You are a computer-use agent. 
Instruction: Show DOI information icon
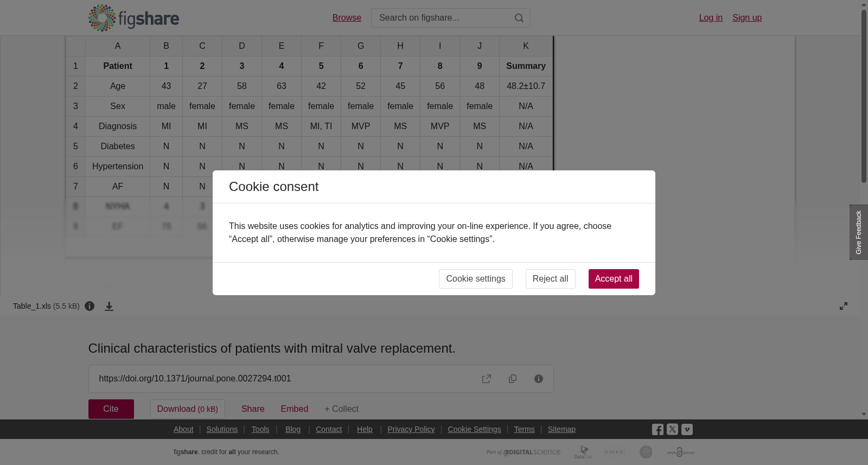point(539,379)
